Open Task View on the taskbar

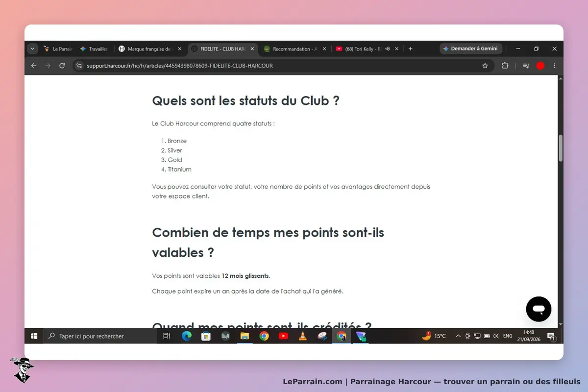pos(166,336)
